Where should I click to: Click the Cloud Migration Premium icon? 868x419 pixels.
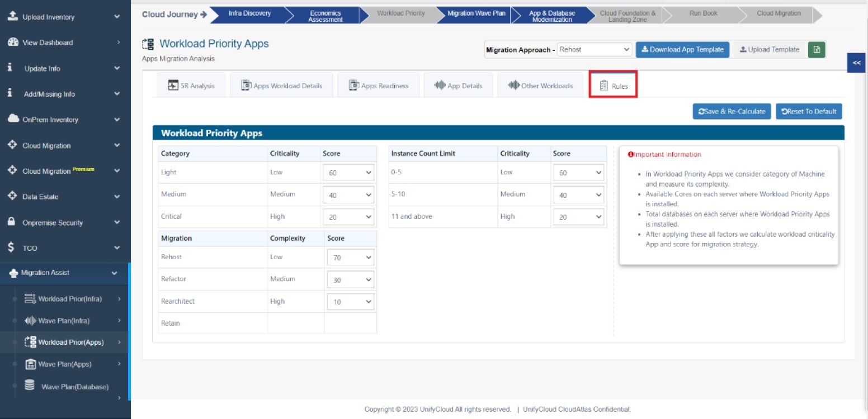12,170
